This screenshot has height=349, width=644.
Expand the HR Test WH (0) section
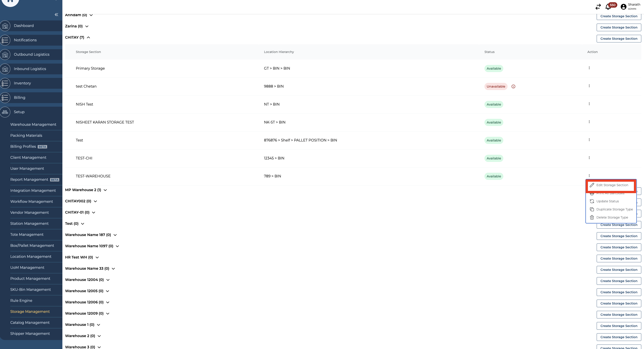(97, 257)
